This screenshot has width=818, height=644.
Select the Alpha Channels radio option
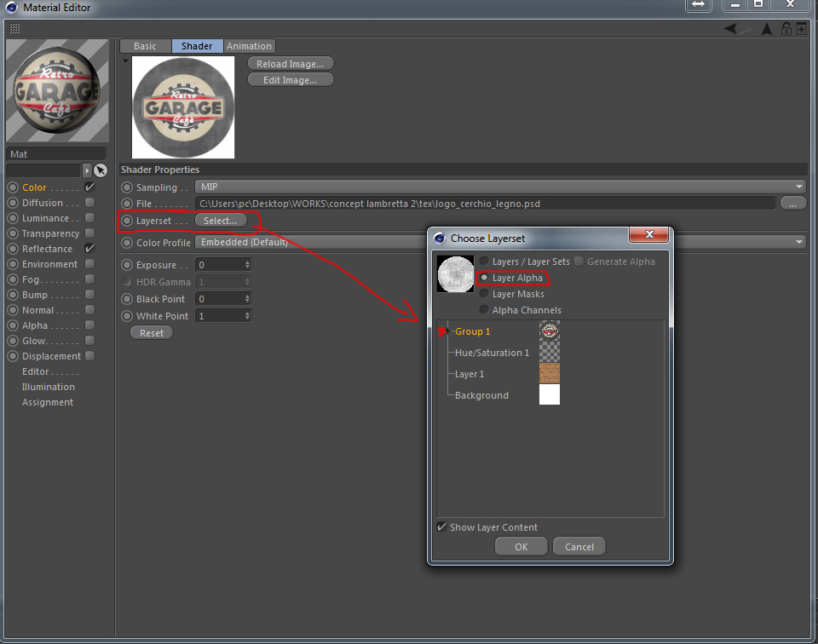(x=484, y=310)
